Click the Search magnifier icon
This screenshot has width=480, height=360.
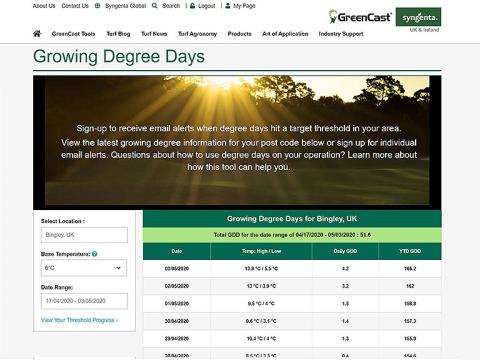pos(154,6)
